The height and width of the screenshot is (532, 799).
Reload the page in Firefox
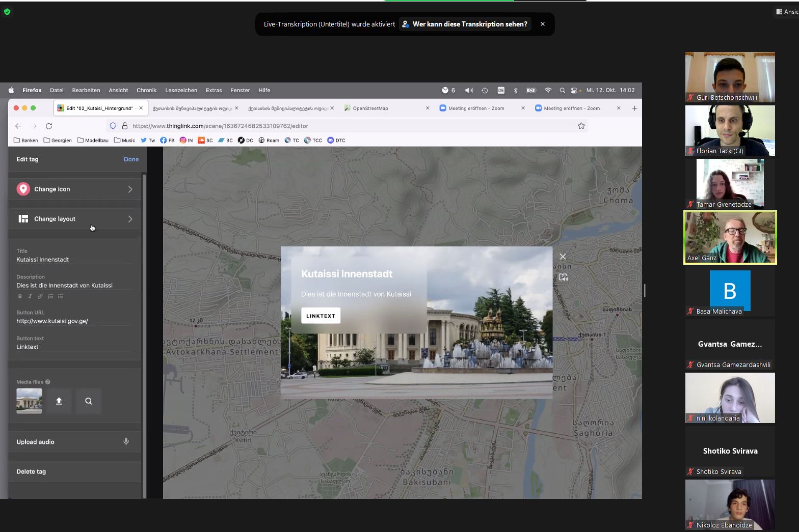(49, 126)
